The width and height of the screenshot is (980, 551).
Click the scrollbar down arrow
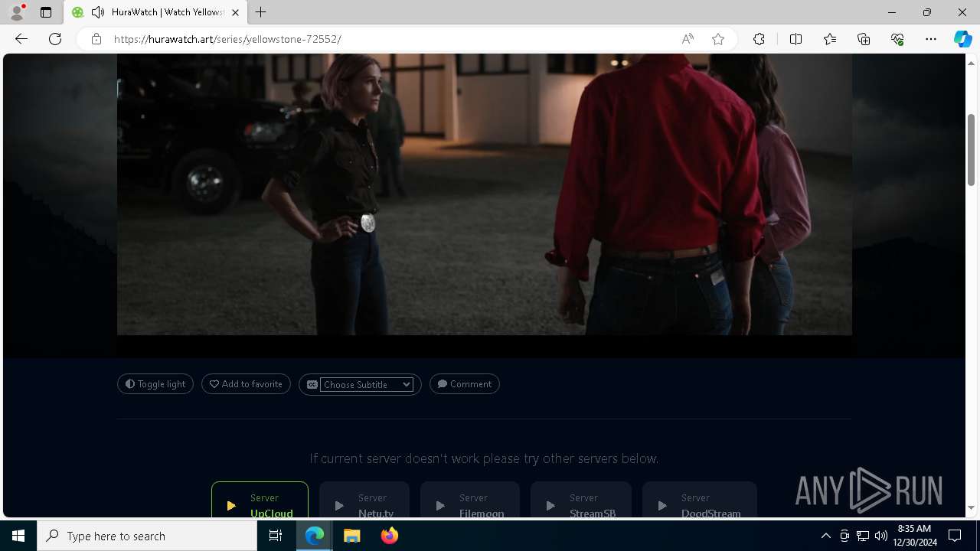click(972, 508)
